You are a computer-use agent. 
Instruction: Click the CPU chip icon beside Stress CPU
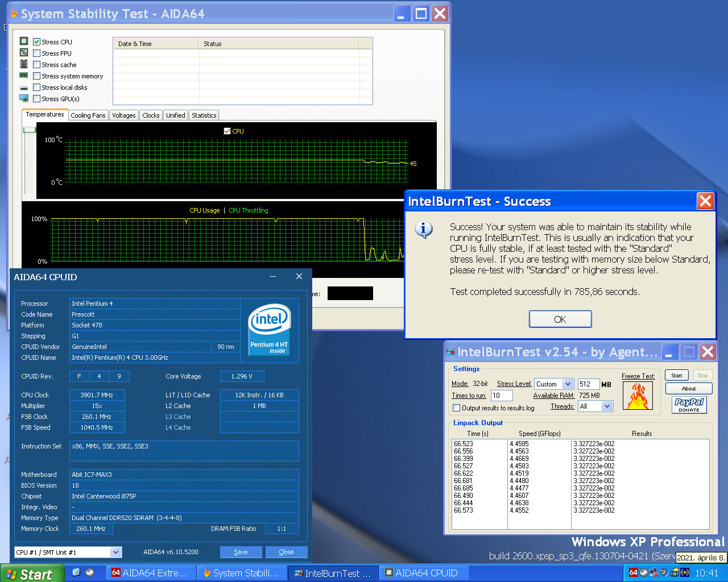(24, 41)
